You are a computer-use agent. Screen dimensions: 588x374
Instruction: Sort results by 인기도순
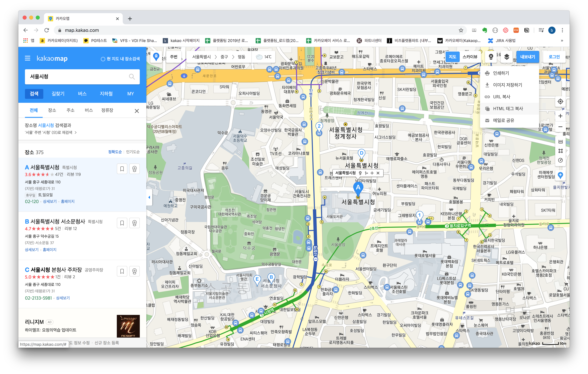point(133,152)
